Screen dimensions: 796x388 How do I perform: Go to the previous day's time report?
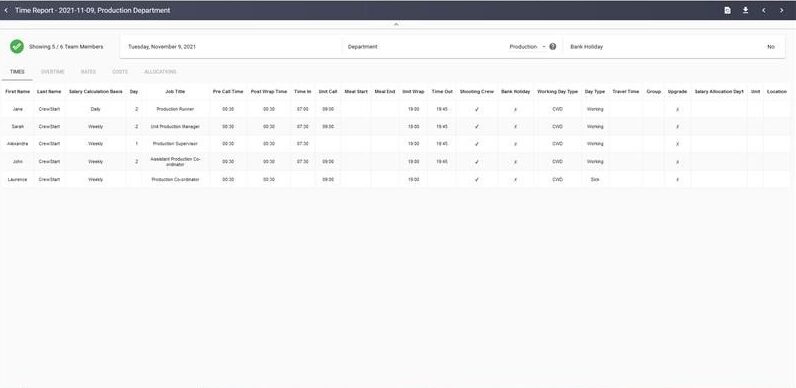[x=764, y=10]
